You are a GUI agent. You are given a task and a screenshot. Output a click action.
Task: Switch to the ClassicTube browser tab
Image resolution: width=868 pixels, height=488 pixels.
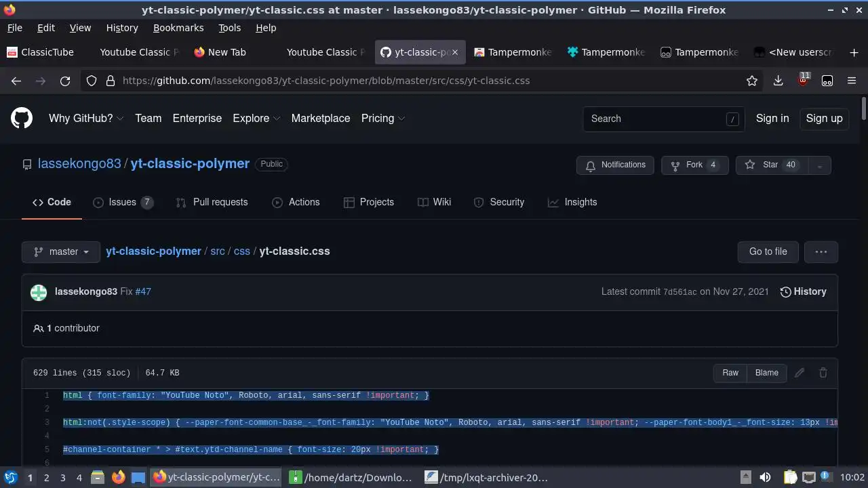[x=46, y=52]
